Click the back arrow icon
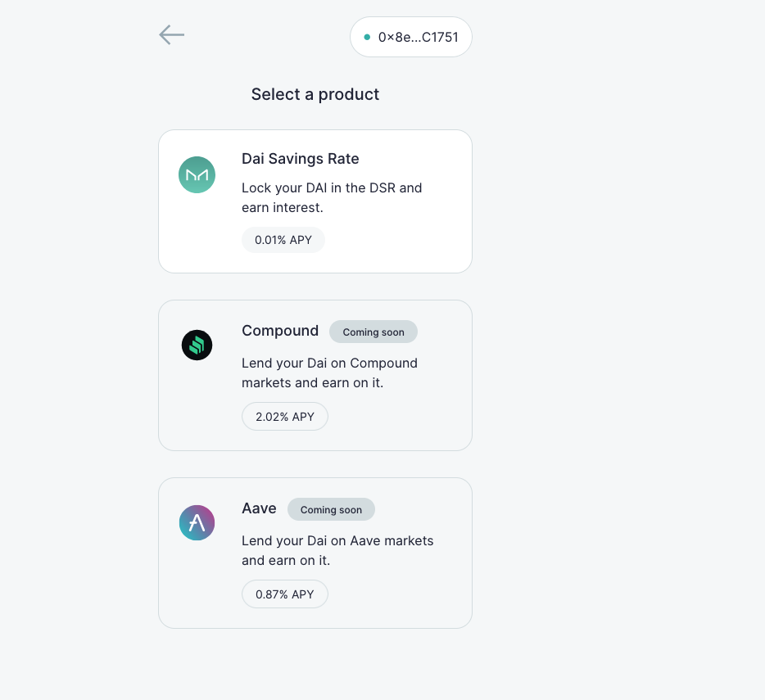 pyautogui.click(x=172, y=35)
